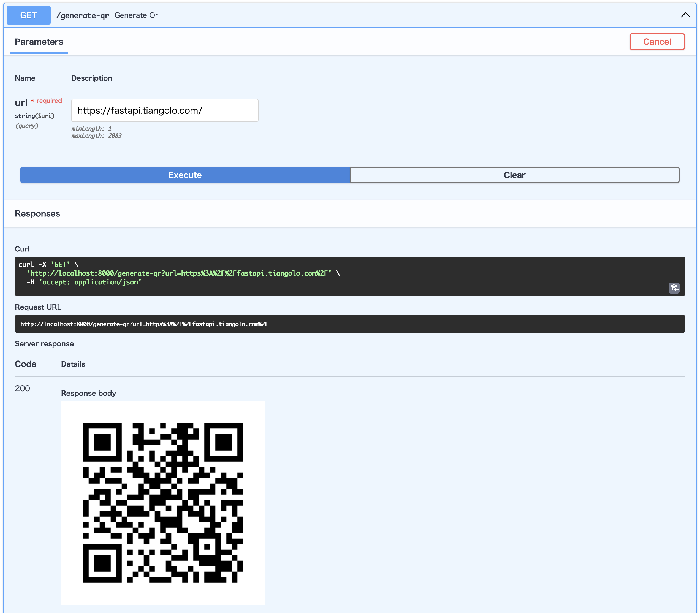Copy the curl command to clipboard
This screenshot has width=700, height=613.
tap(674, 288)
